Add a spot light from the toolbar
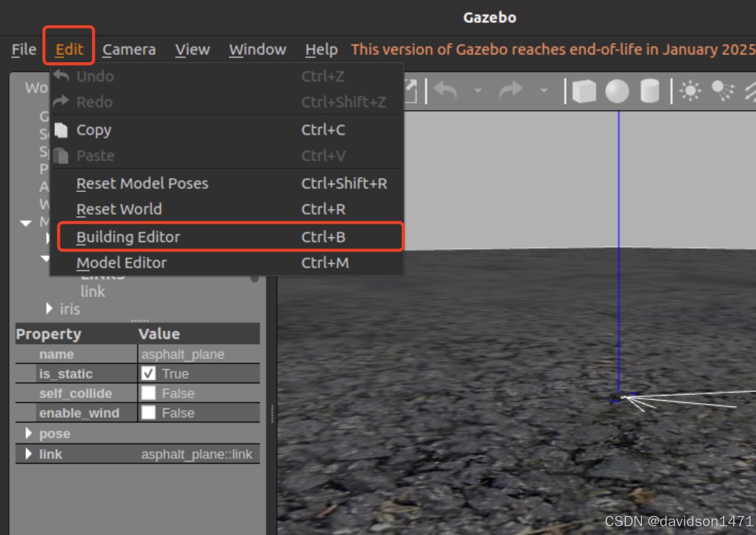Image resolution: width=756 pixels, height=535 pixels. tap(723, 91)
